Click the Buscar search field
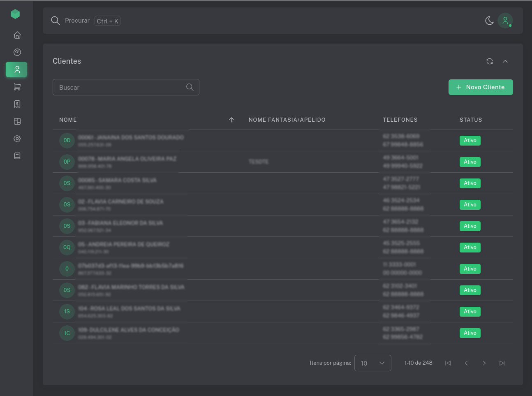This screenshot has height=396, width=532. click(x=121, y=87)
